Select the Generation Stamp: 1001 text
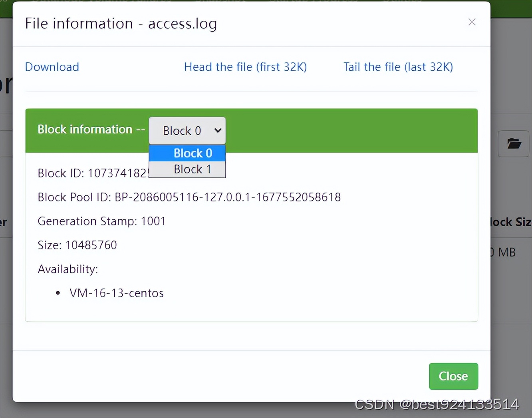532x418 pixels. [101, 221]
